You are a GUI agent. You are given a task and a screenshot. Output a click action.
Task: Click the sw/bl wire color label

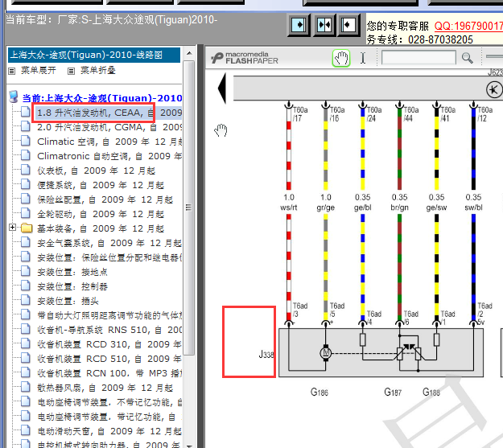pos(473,208)
